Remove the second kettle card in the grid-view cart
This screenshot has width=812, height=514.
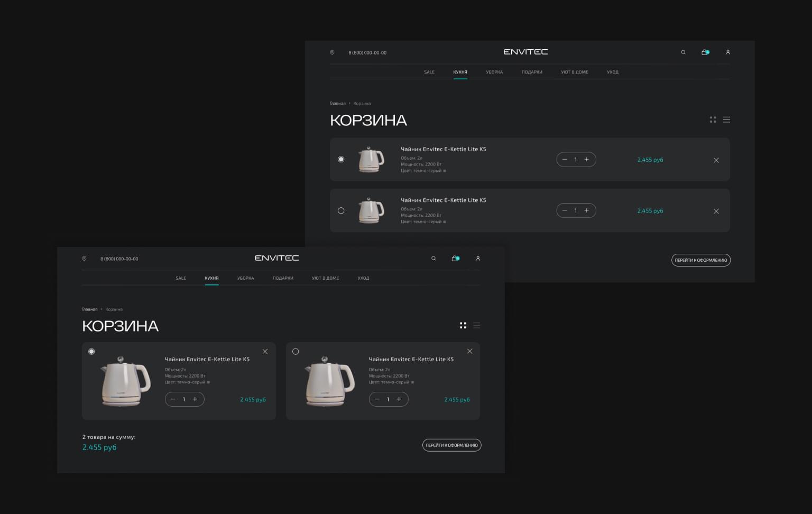[469, 352]
